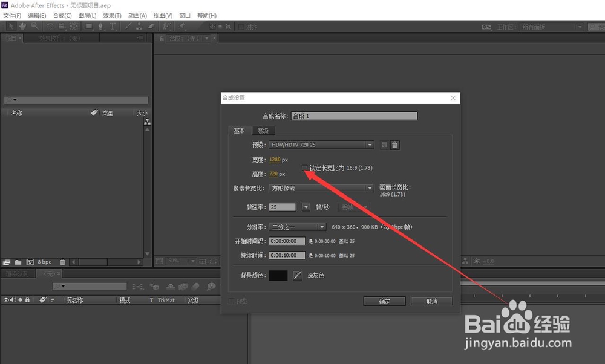This screenshot has width=605, height=364.
Task: Open the Pixel Aspect Ratio dropdown
Action: [x=321, y=188]
